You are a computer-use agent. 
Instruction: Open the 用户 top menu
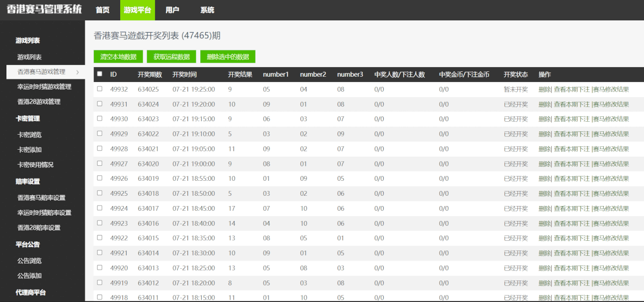tap(172, 10)
